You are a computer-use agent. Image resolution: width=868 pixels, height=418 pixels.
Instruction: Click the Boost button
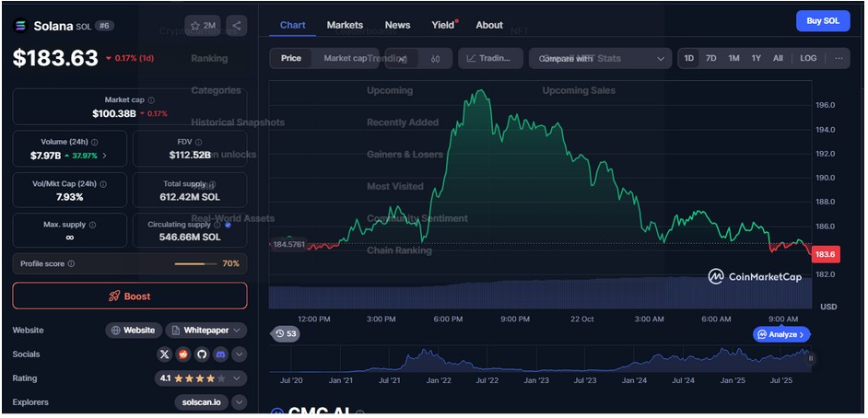pos(130,296)
